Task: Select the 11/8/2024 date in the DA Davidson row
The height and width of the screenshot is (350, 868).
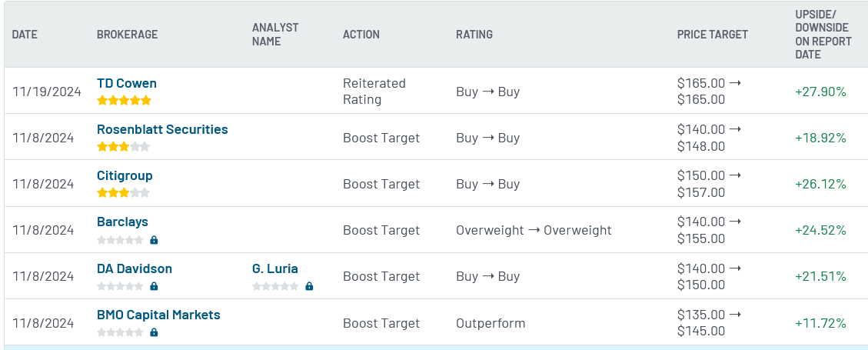Action: point(43,276)
